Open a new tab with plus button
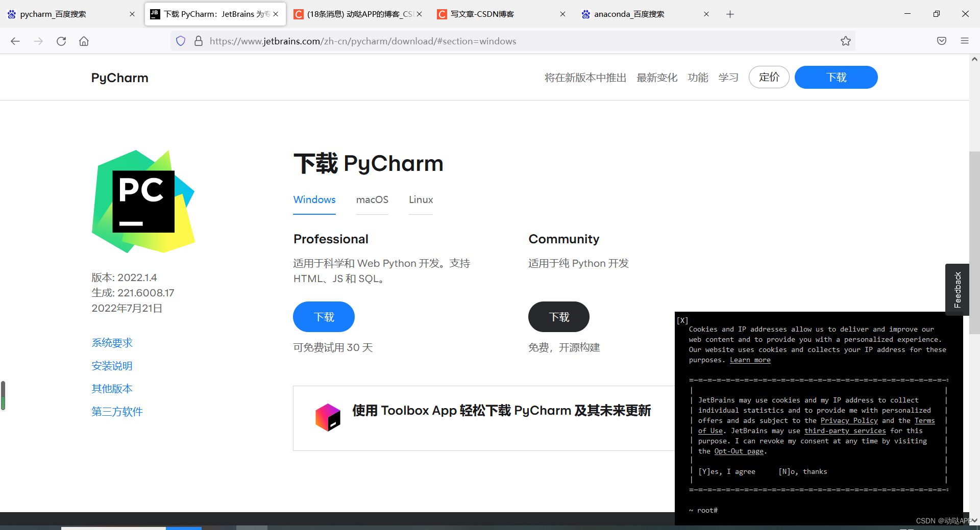The height and width of the screenshot is (530, 980). click(730, 14)
